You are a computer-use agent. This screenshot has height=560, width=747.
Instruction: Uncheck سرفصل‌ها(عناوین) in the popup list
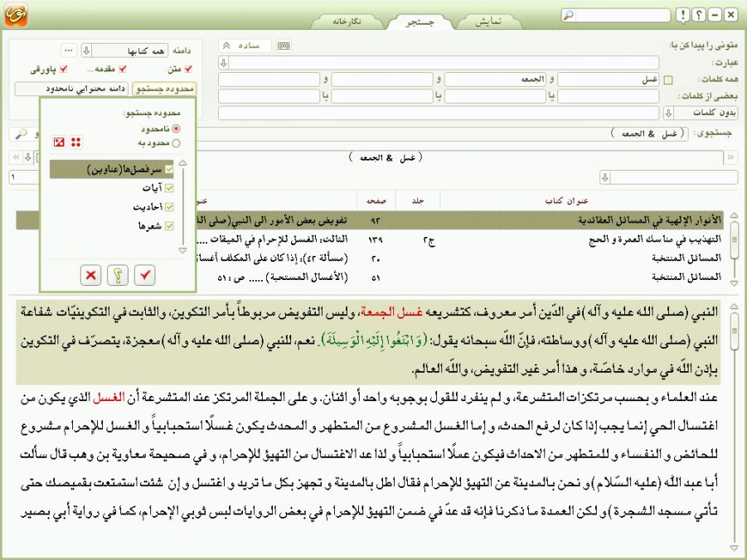click(169, 169)
